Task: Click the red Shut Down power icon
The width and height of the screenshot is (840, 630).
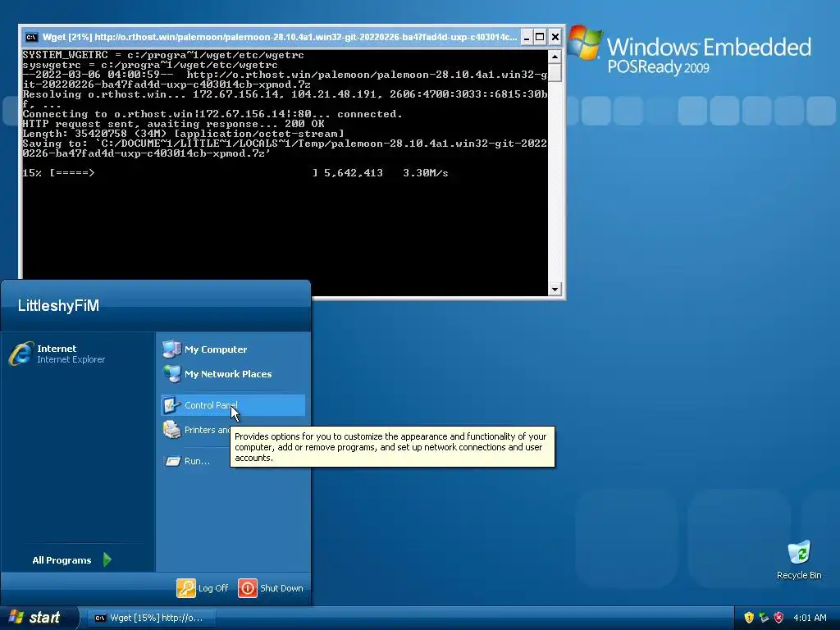Action: (248, 587)
